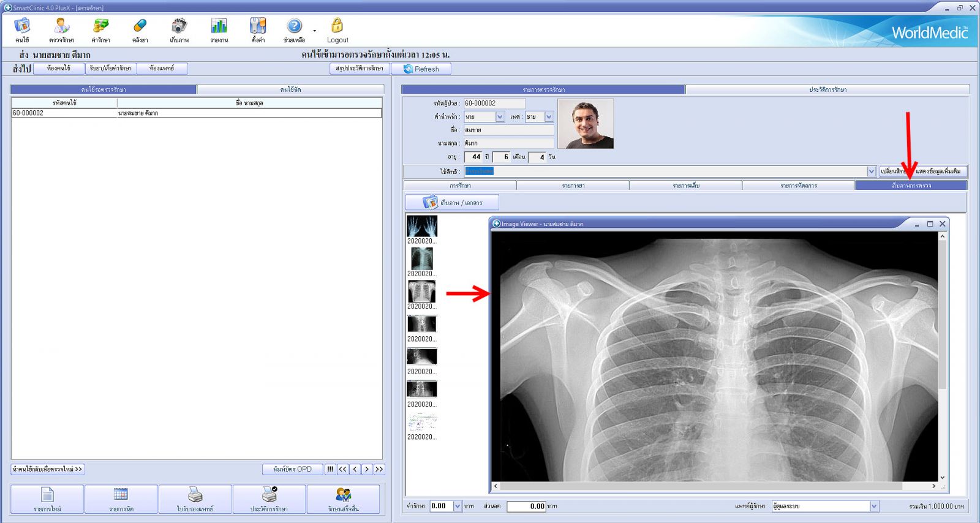980x523 pixels.
Task: Select the fourth X-ray thumbnail
Action: click(422, 324)
